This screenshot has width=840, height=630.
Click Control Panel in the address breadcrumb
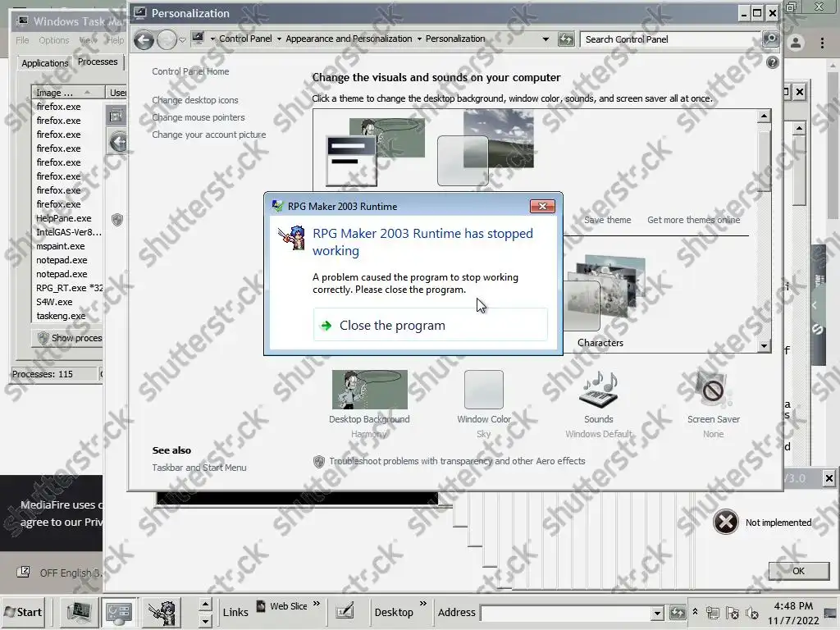[245, 39]
